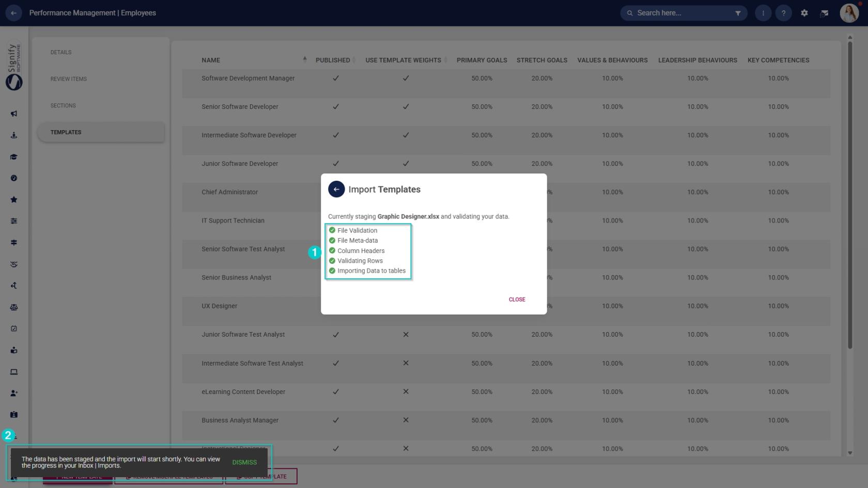The image size is (868, 488).
Task: Click the PRIMARY GOALS column header
Action: click(x=482, y=60)
